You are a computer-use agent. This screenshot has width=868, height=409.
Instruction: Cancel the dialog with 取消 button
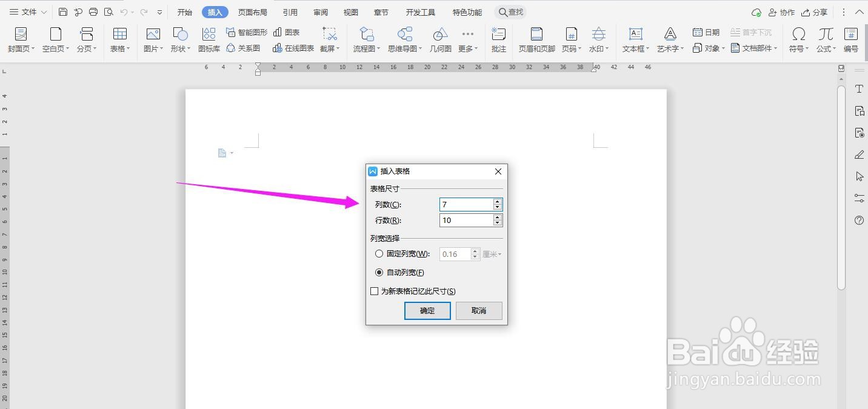point(479,311)
